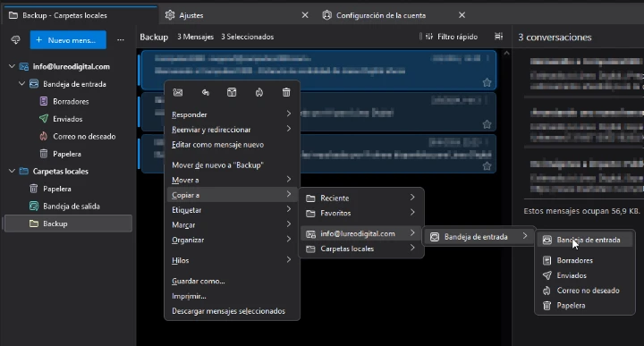Collapse the info@lureodigital.com account tree
This screenshot has height=346, width=644.
pos(12,66)
